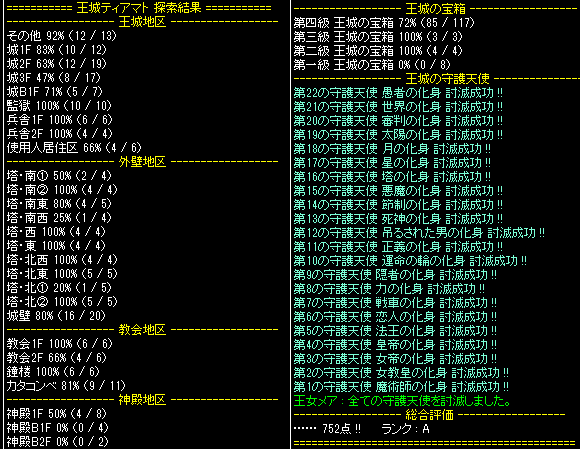Screen dimensions: 580x449
Task: Click the 第6の守護天使 恋人の化身 line
Action: tap(395, 317)
